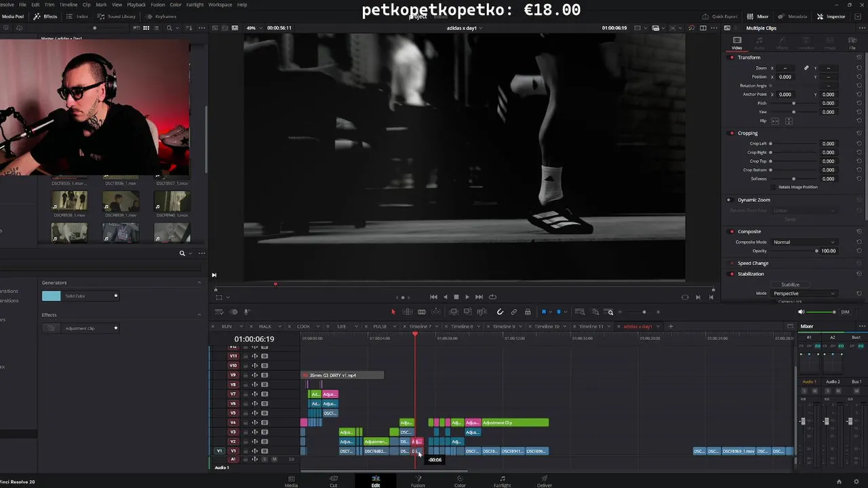The height and width of the screenshot is (488, 868).
Task: Switch media pool to thumbnail view
Action: point(146,28)
